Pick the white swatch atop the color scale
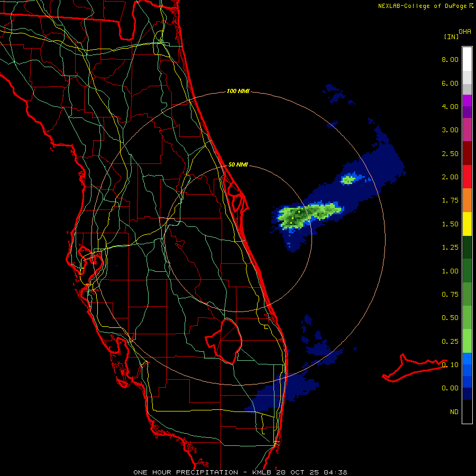This screenshot has height=476, width=476. click(467, 59)
